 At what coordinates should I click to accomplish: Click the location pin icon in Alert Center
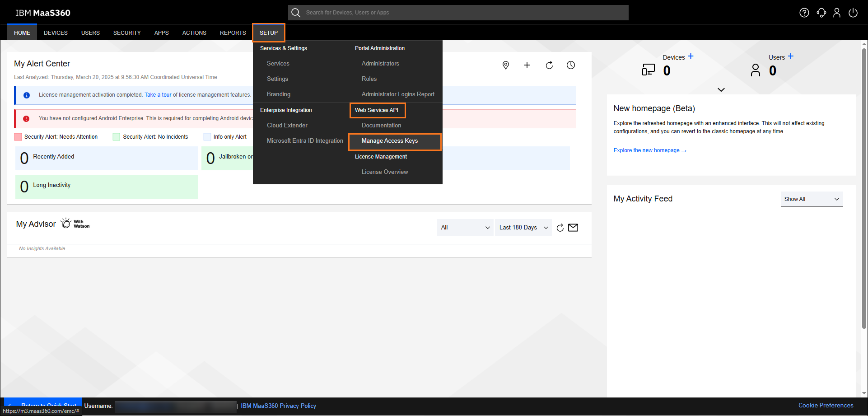coord(506,65)
